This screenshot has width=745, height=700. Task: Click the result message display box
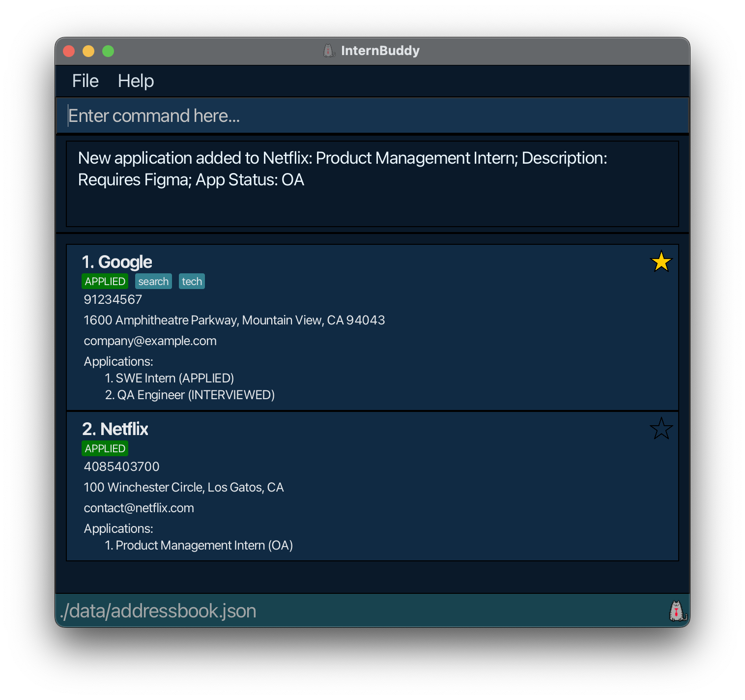(x=372, y=184)
